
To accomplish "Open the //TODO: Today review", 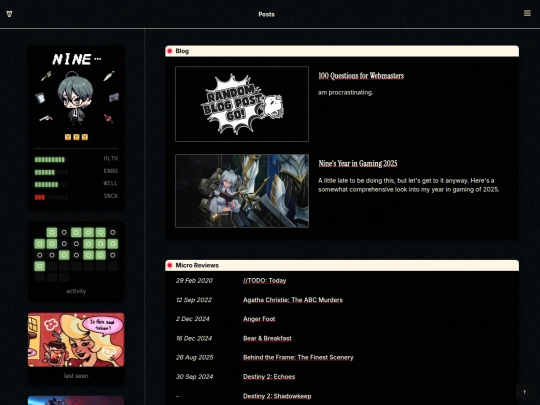I will [x=264, y=281].
